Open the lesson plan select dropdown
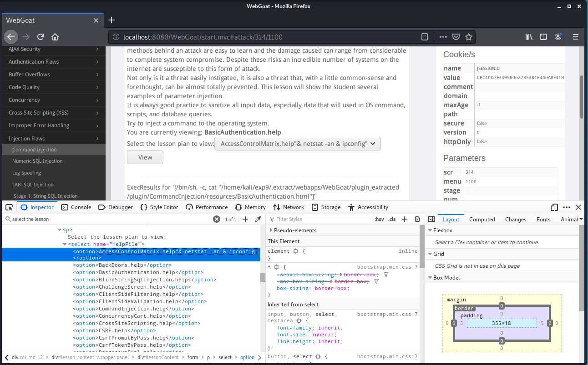The height and width of the screenshot is (365, 588). coord(298,144)
